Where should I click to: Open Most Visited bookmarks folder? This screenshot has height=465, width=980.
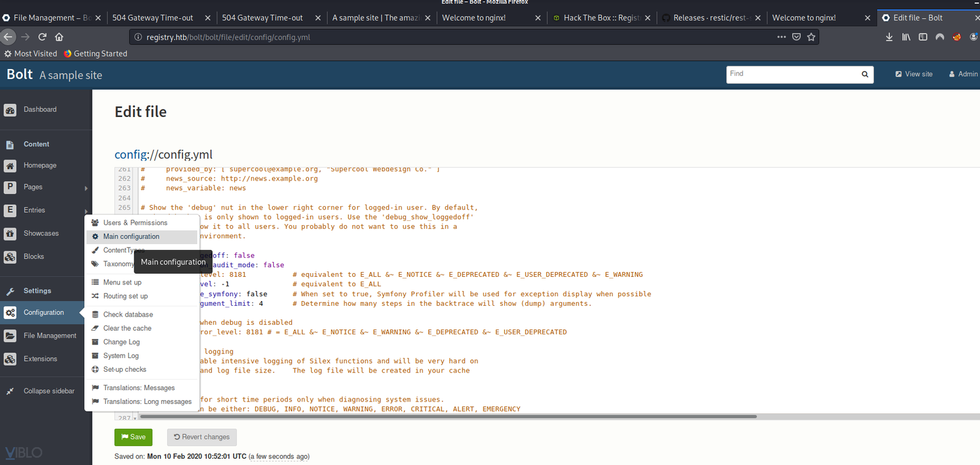[x=31, y=53]
